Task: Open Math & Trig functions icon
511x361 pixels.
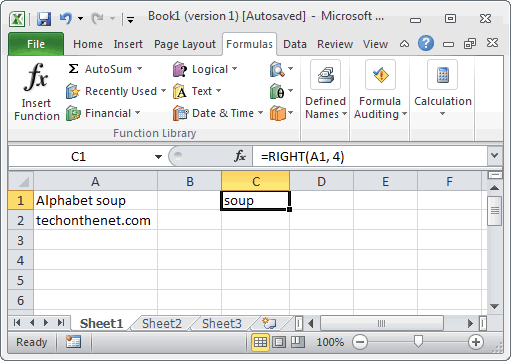Action: pos(281,91)
